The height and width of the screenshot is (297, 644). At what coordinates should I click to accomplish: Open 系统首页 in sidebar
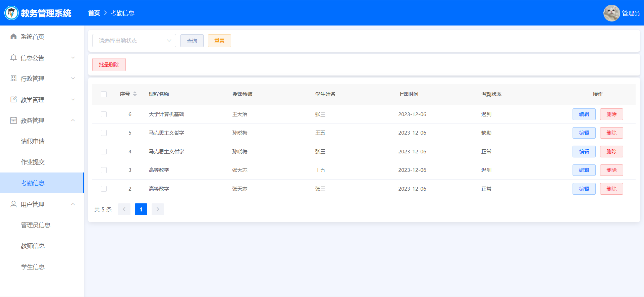[42, 37]
